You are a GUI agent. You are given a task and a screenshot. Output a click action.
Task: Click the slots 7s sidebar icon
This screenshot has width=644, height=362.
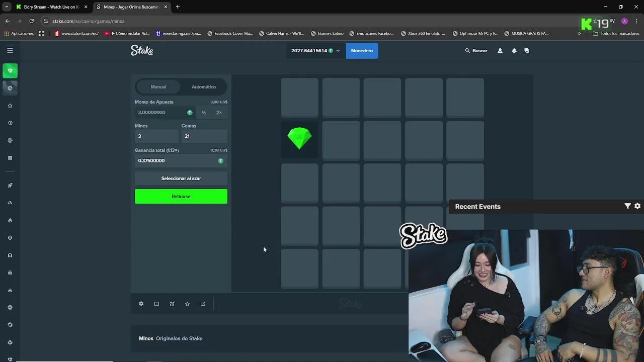point(10,203)
